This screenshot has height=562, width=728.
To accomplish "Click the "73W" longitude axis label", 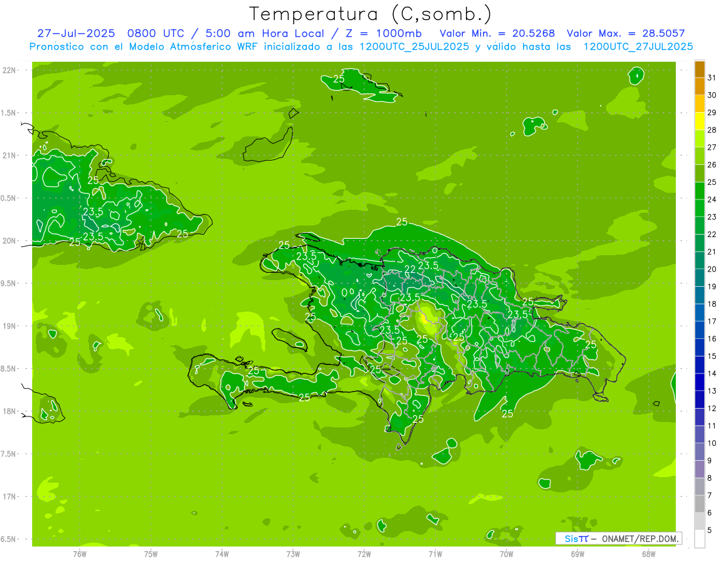I will pos(293,554).
